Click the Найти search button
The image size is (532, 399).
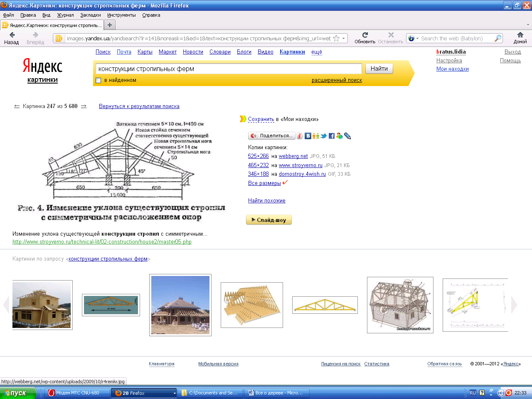tap(379, 69)
